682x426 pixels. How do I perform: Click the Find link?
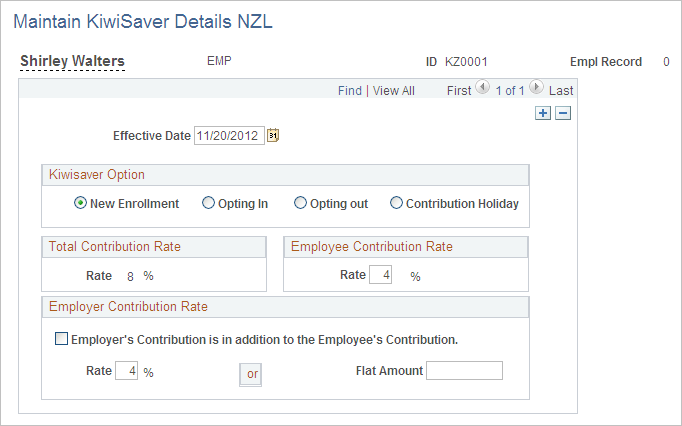(x=350, y=91)
